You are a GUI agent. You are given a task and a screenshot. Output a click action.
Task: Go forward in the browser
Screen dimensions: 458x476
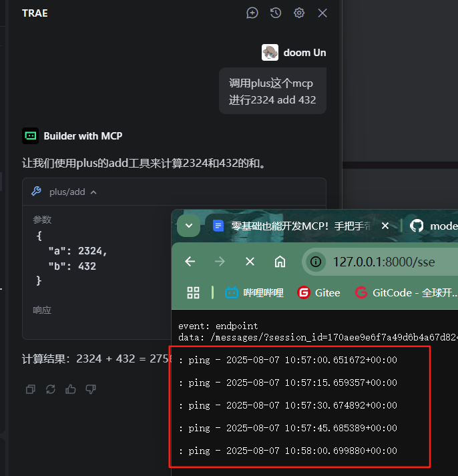tap(220, 262)
